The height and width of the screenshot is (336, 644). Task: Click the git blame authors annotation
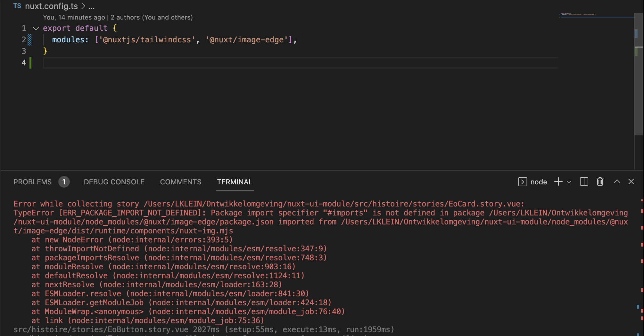(118, 17)
